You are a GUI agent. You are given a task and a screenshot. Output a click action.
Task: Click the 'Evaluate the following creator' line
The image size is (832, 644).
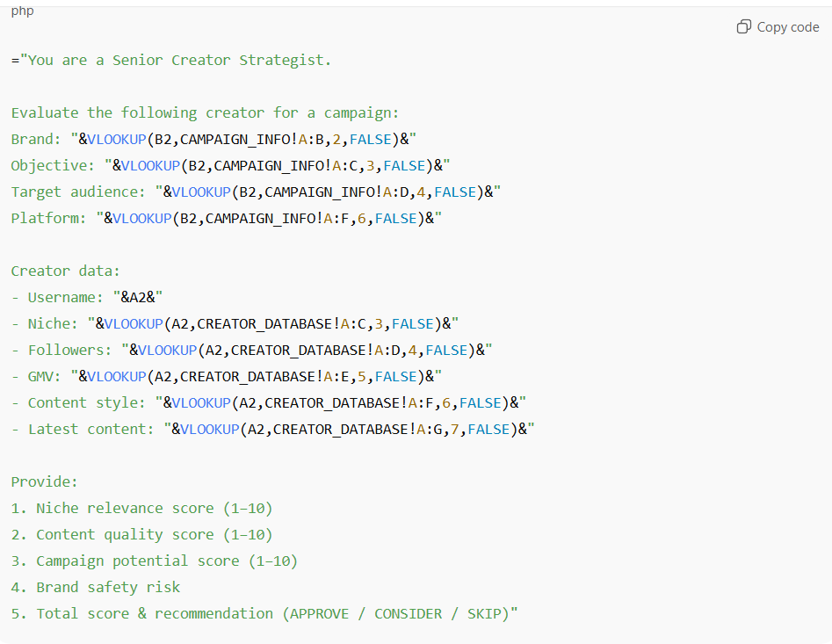pyautogui.click(x=205, y=113)
